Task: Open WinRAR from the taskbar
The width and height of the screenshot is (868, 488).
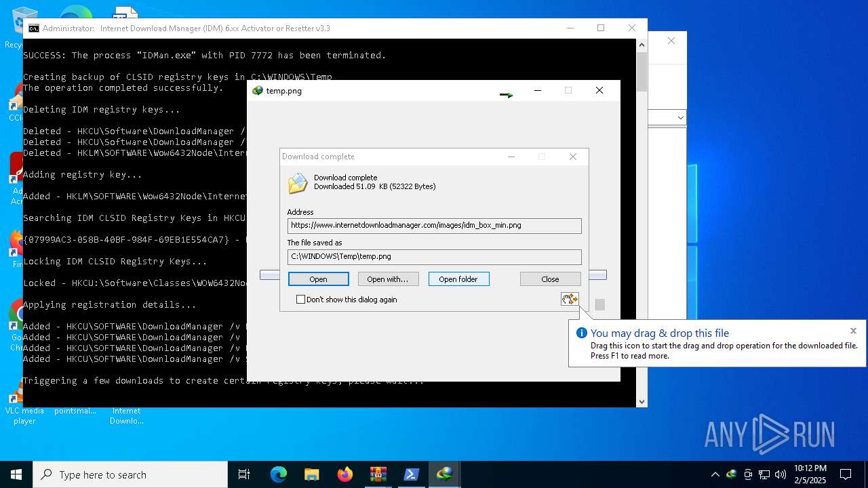Action: [378, 474]
